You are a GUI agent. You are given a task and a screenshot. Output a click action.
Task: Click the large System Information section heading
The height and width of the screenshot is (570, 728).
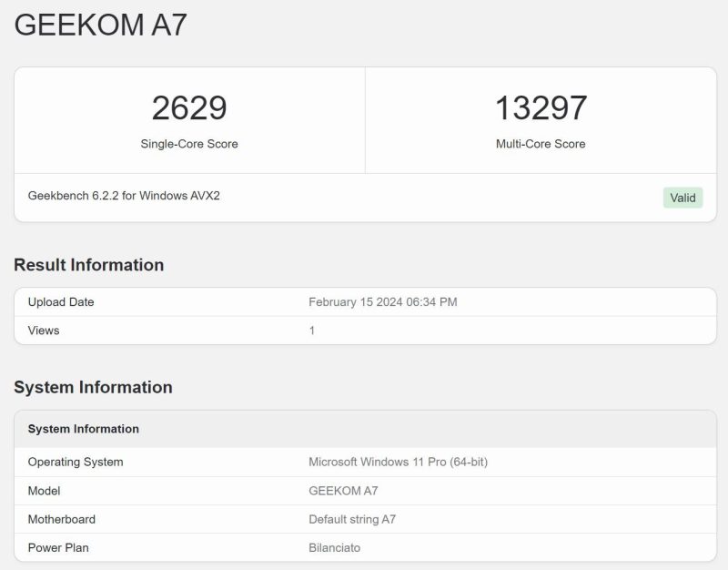click(93, 387)
